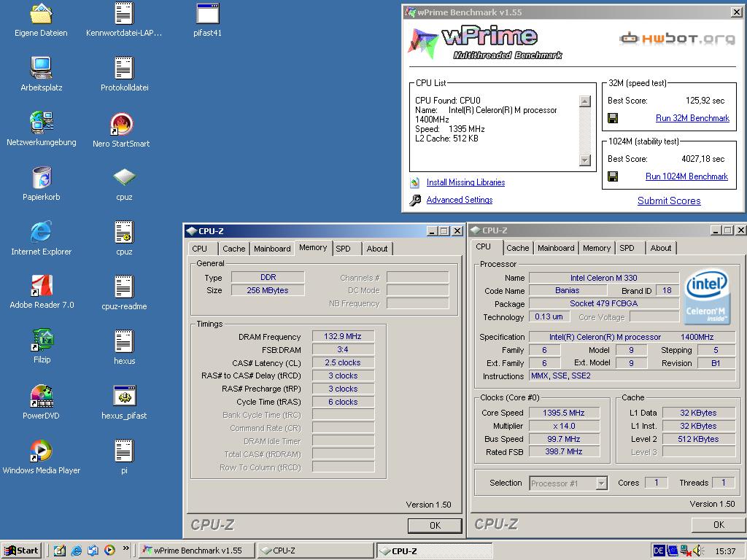Select the Kennwortdatei-LAP text file icon
The width and height of the screenshot is (747, 560).
point(124,13)
